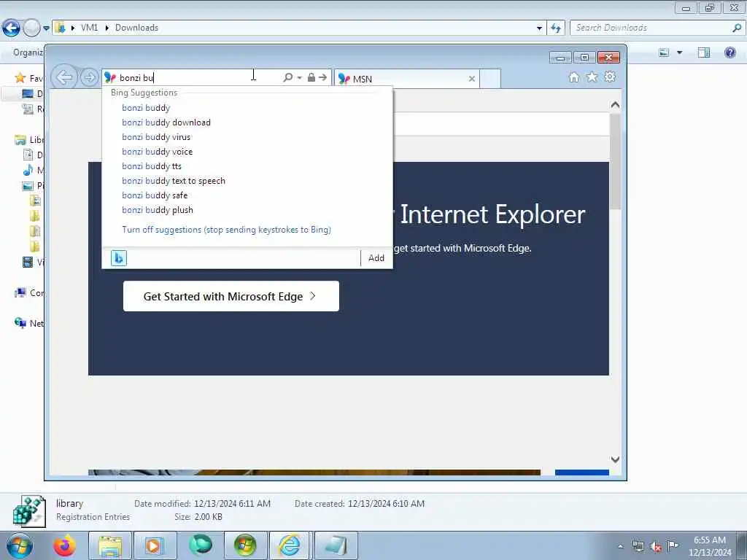This screenshot has height=560, width=747.
Task: Click the page scrollbar up arrow
Action: [615, 105]
